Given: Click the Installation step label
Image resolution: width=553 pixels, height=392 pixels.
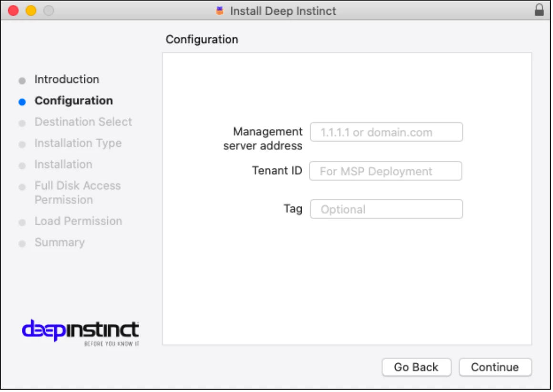Looking at the screenshot, I should pos(64,165).
